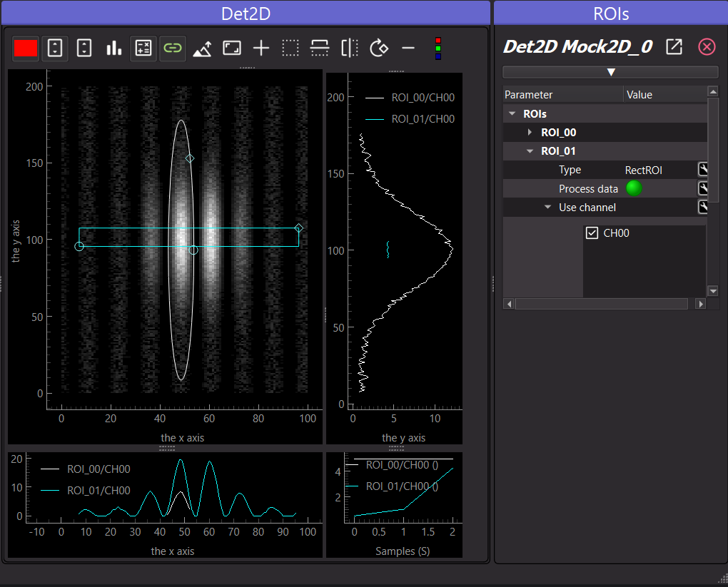Click ROI_00/CH00 legend in right plot
The height and width of the screenshot is (587, 728).
pos(423,98)
